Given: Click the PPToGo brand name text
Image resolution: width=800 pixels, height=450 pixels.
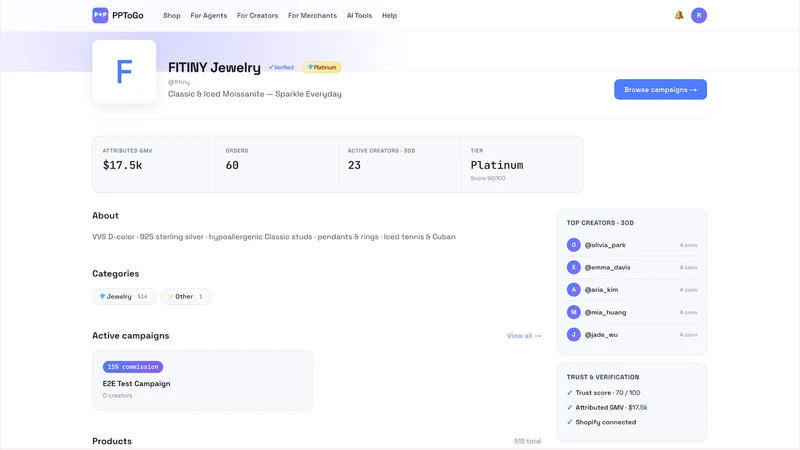Looking at the screenshot, I should (x=128, y=15).
